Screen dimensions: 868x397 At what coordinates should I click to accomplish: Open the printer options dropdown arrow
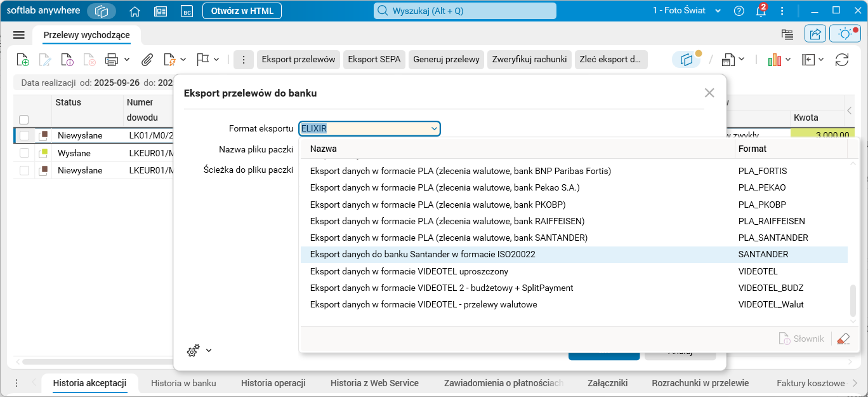click(127, 60)
